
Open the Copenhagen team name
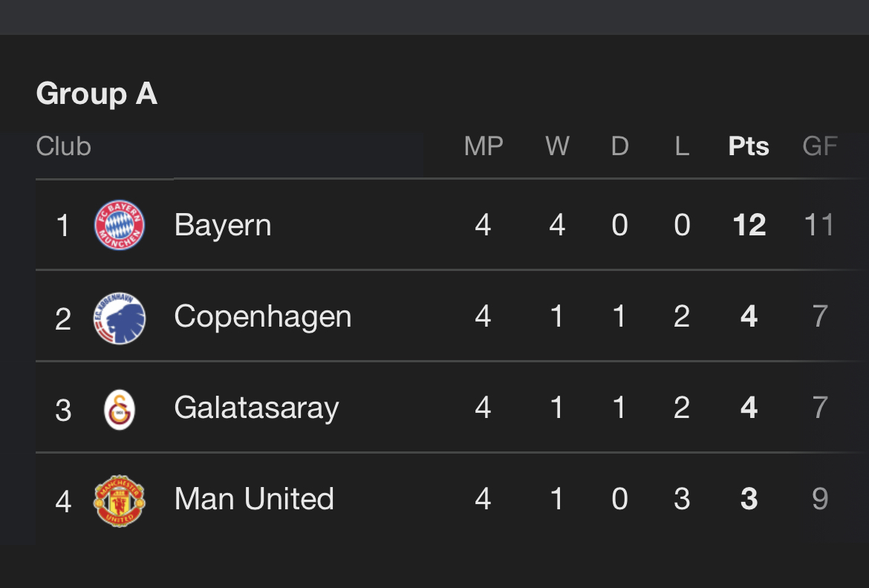pyautogui.click(x=263, y=317)
